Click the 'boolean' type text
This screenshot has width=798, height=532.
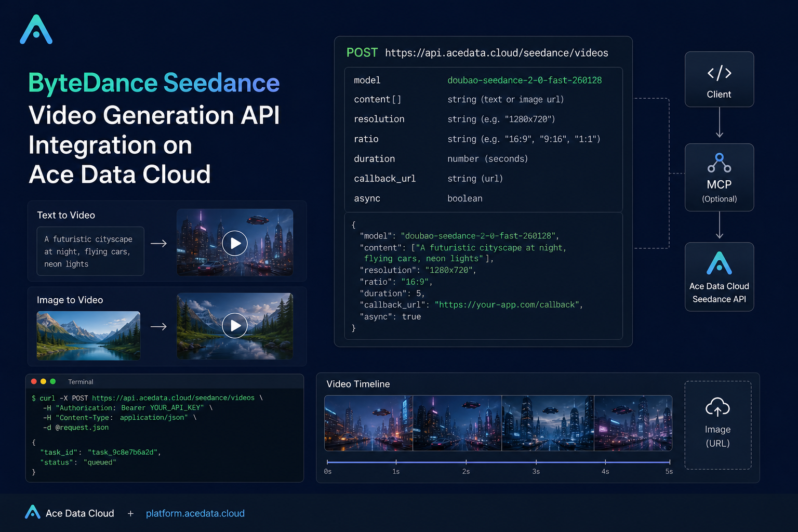click(x=465, y=198)
